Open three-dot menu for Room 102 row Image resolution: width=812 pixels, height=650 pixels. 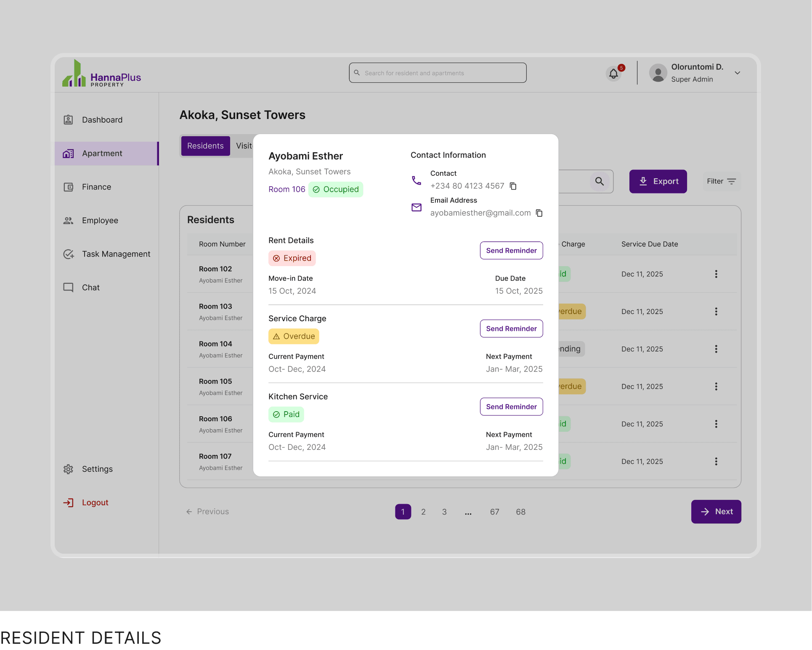click(x=716, y=274)
